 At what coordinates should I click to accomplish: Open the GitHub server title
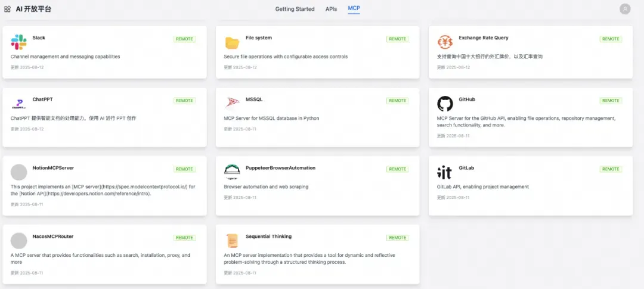(467, 100)
